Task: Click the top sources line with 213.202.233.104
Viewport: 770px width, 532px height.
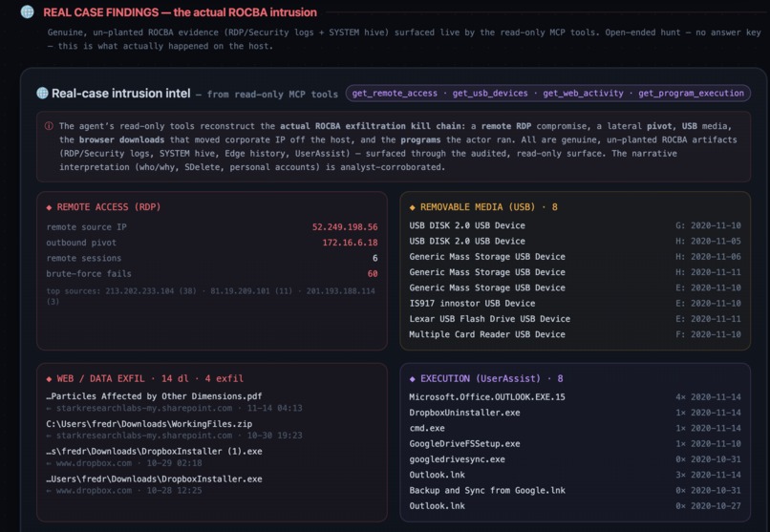Action: point(211,296)
